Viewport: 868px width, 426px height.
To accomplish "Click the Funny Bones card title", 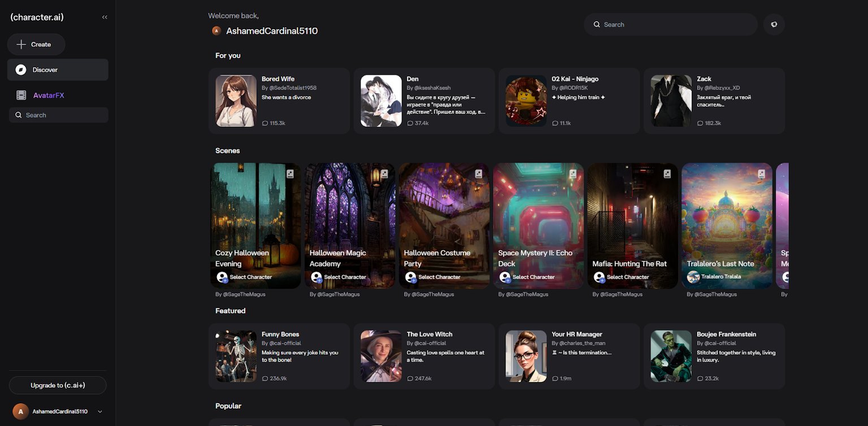I will [x=280, y=334].
